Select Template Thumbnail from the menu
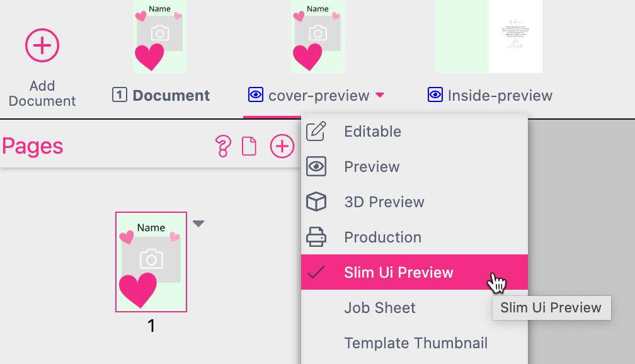 click(416, 343)
